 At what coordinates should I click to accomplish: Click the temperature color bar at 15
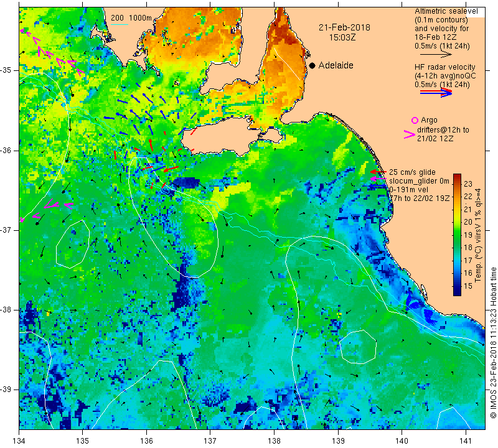(457, 286)
